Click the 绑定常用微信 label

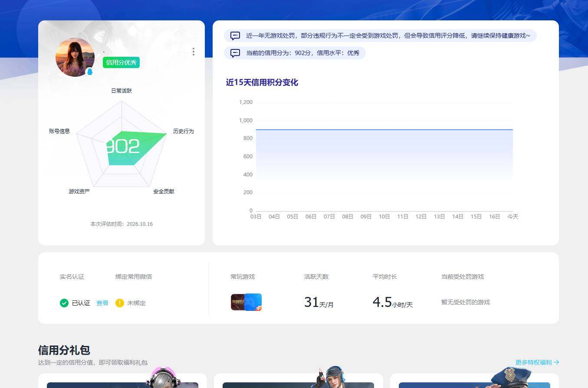[x=134, y=277]
